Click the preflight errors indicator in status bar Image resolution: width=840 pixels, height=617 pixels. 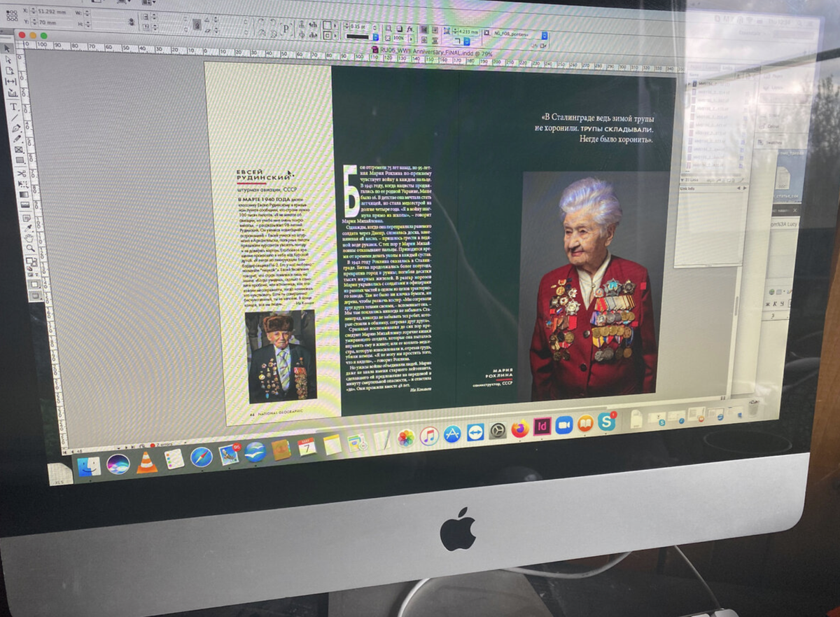pos(162,445)
